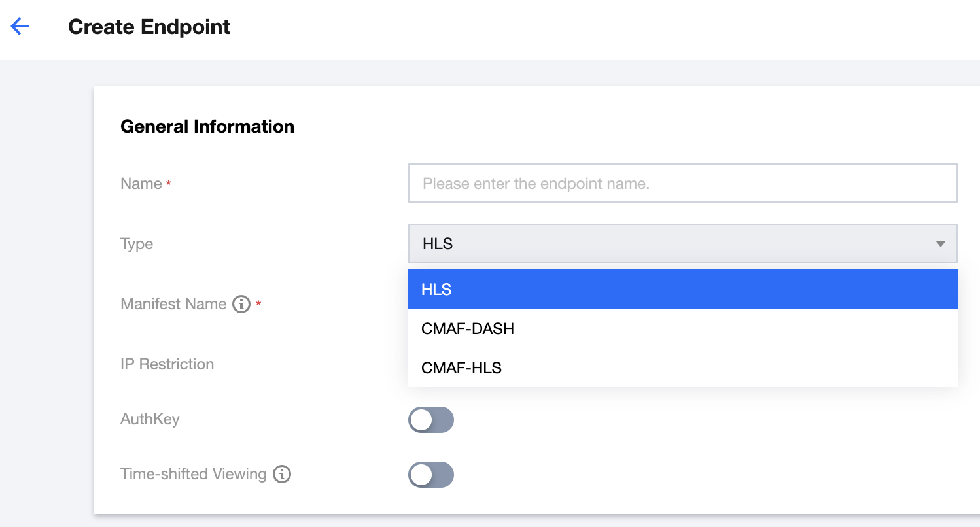Collapse the Type dropdown using its arrow
The width and height of the screenshot is (980, 527).
tap(940, 244)
